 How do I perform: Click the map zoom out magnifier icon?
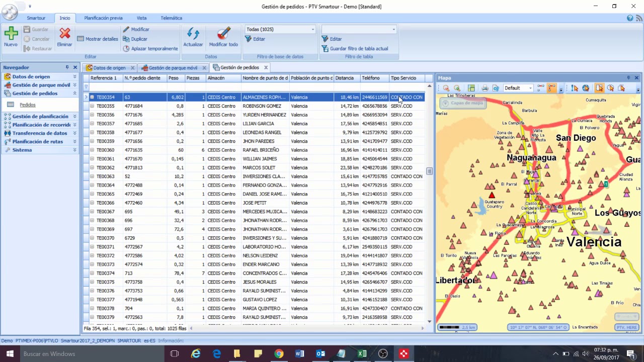[x=446, y=88]
